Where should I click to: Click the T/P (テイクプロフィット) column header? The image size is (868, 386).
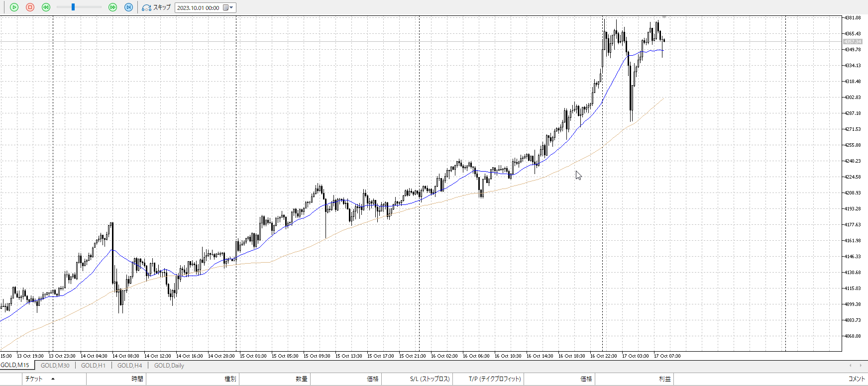point(495,379)
